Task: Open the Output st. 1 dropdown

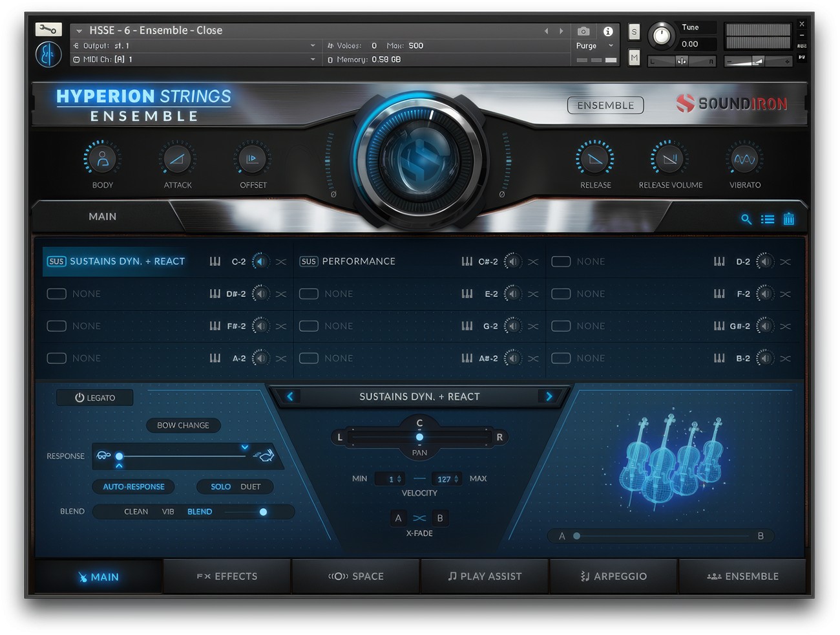Action: click(x=194, y=46)
